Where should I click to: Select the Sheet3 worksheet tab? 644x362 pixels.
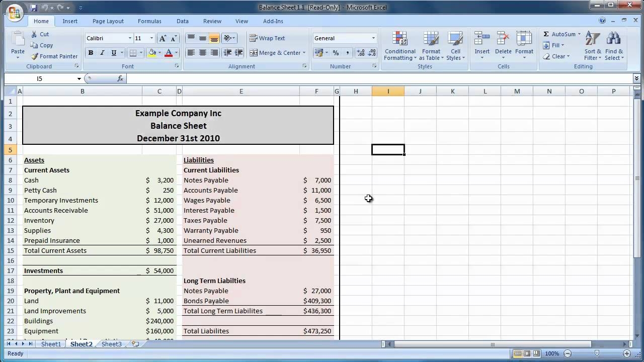click(x=111, y=344)
